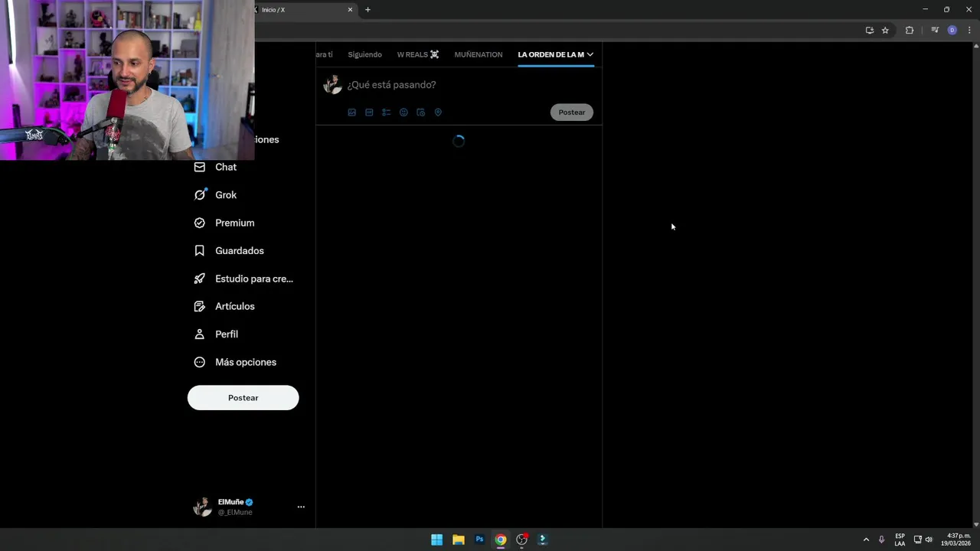The image size is (980, 551).
Task: Open the emoji picker in composer
Action: pyautogui.click(x=403, y=112)
